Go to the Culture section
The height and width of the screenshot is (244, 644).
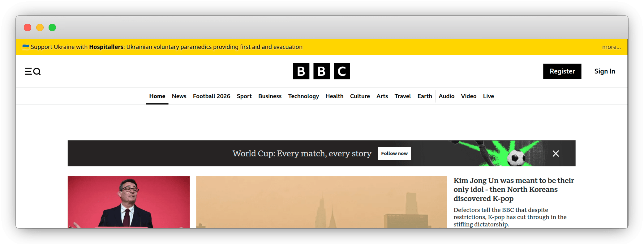click(360, 96)
